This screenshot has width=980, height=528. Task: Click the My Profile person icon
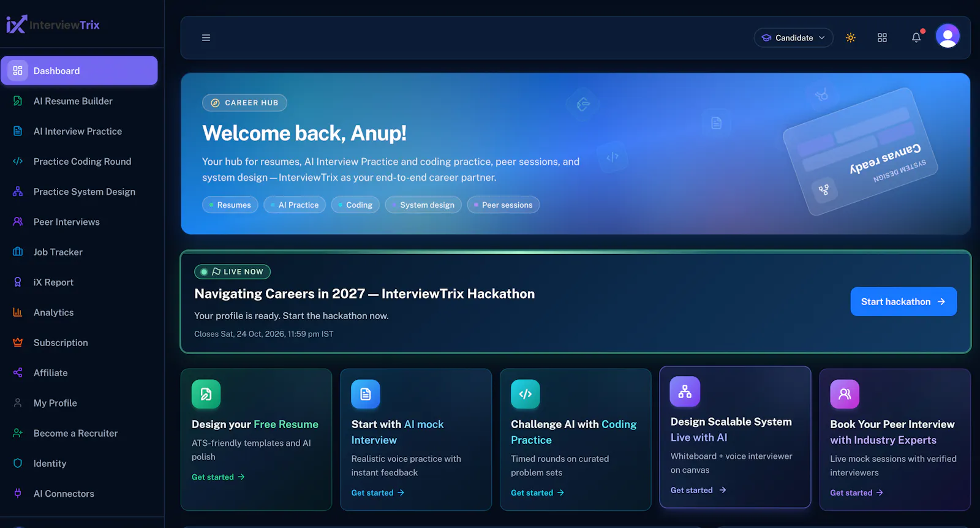point(18,403)
